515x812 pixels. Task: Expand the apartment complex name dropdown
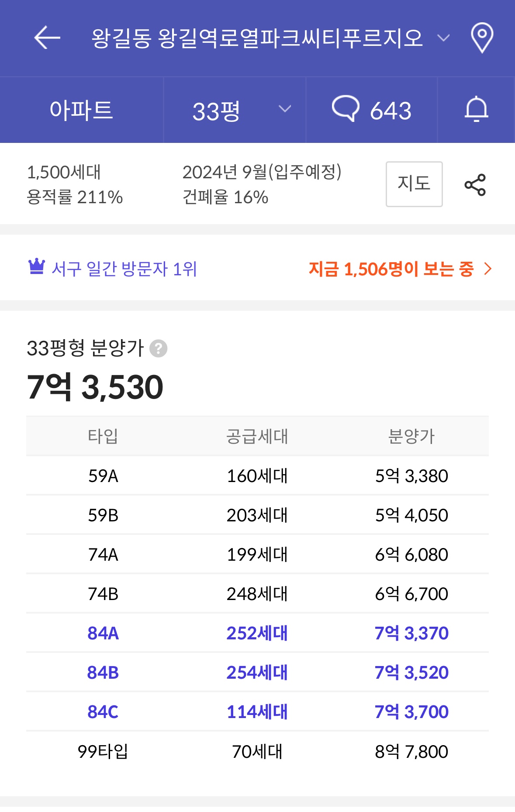[x=443, y=38]
